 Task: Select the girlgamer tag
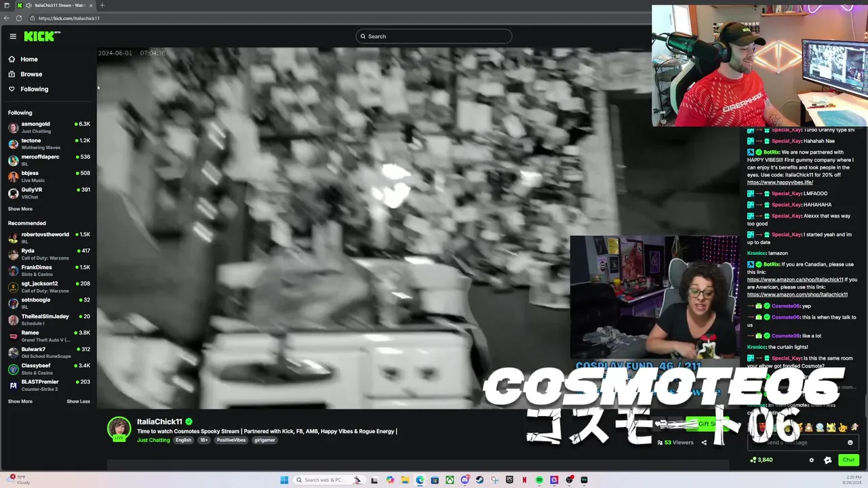[x=264, y=440]
